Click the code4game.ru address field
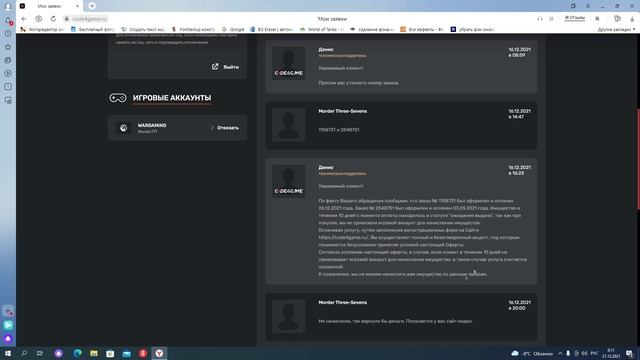Viewport: 640px width, 360px height. click(x=89, y=19)
